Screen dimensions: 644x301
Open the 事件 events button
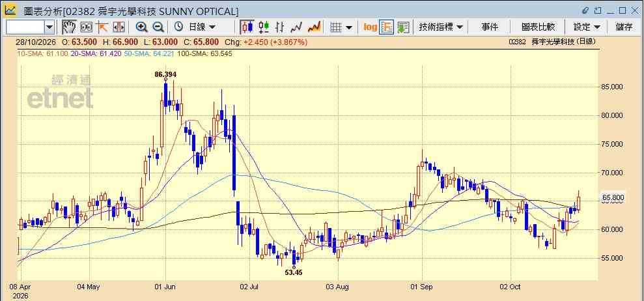pos(490,27)
